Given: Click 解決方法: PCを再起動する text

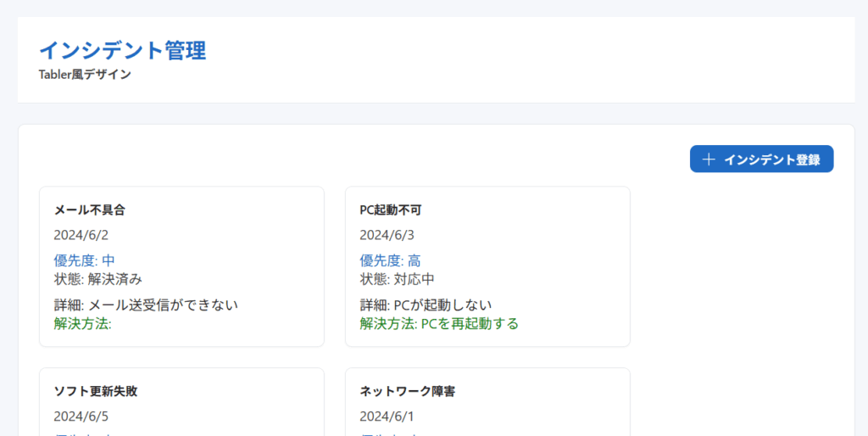Looking at the screenshot, I should point(439,323).
